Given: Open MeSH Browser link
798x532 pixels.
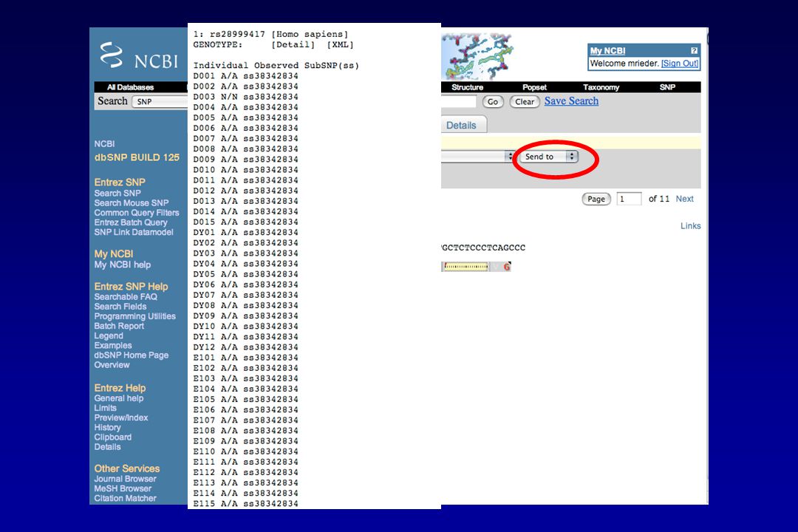Looking at the screenshot, I should [123, 488].
